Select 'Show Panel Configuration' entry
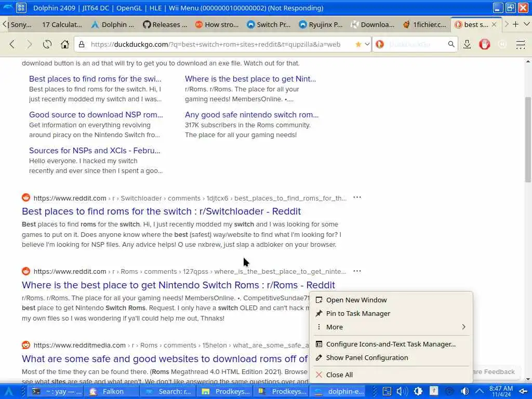Viewport: 532px width, 399px height. click(391, 357)
